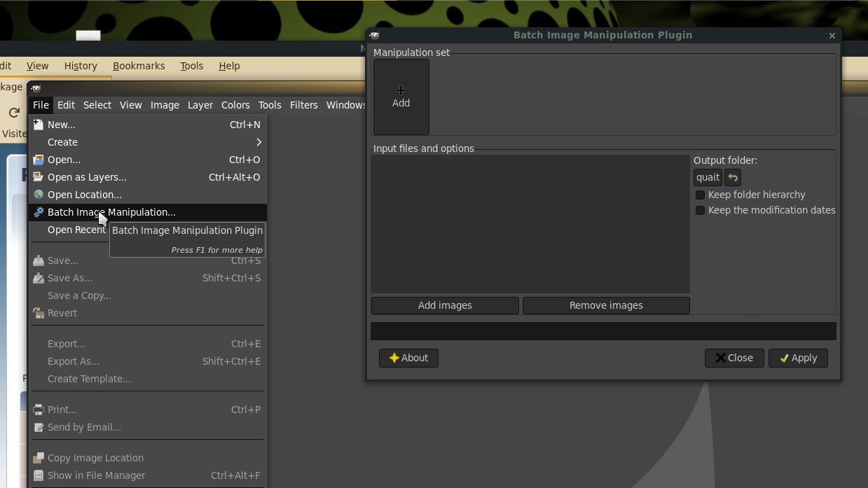This screenshot has height=488, width=868.
Task: Click the browser reload icon
Action: pos(14,113)
